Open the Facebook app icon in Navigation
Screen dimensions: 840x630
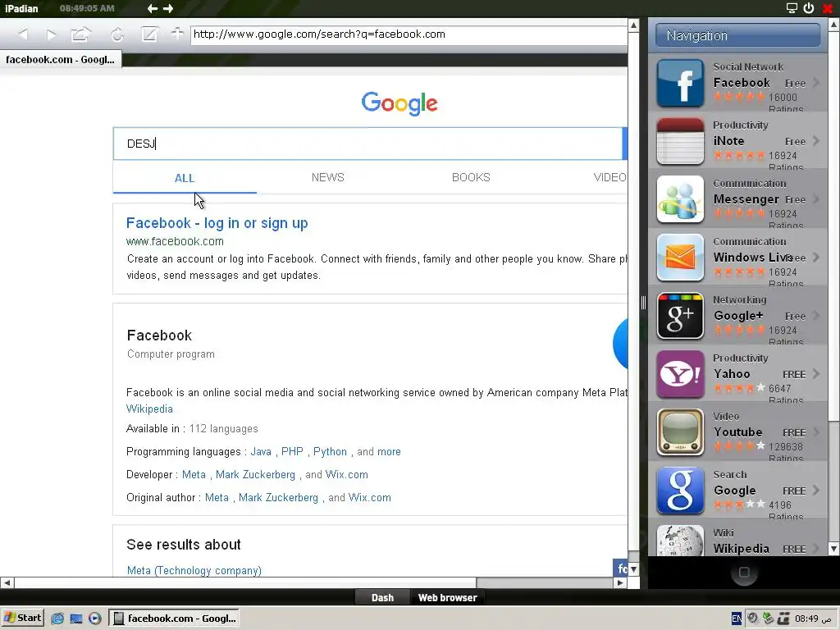(x=680, y=83)
